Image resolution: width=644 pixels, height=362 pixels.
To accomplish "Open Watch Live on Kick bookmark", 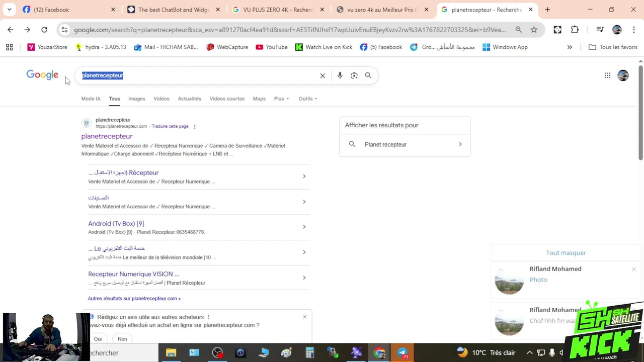I will pos(324,47).
